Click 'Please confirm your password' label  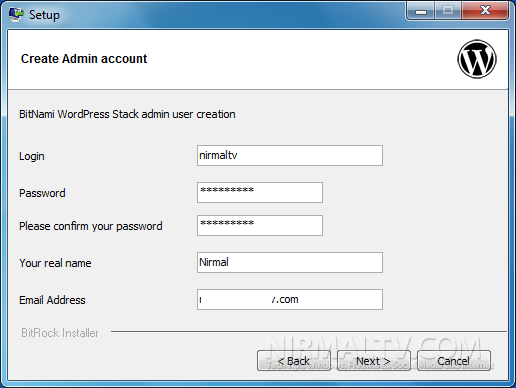pyautogui.click(x=91, y=226)
